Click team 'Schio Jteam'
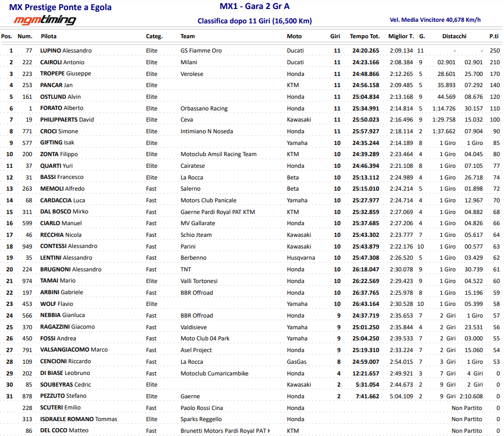 (196, 235)
